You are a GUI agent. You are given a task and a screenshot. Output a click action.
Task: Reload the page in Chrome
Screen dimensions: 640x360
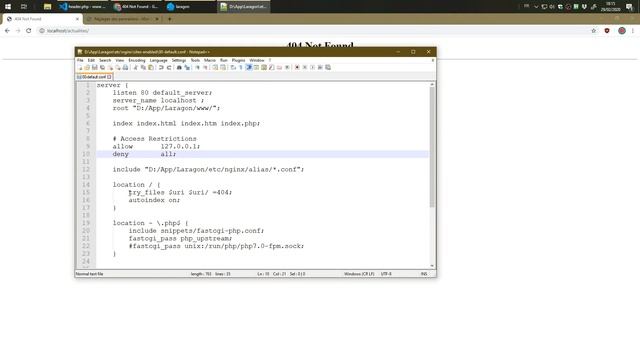point(29,31)
